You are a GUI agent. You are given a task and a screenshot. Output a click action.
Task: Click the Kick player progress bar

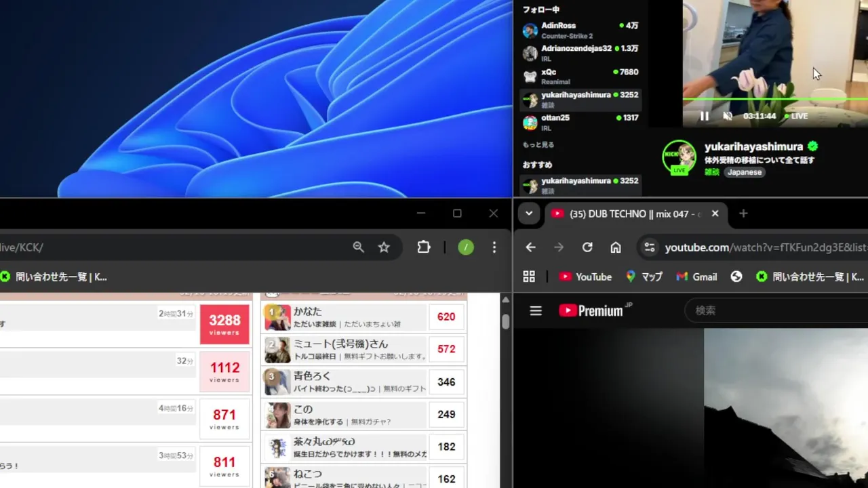[775, 100]
